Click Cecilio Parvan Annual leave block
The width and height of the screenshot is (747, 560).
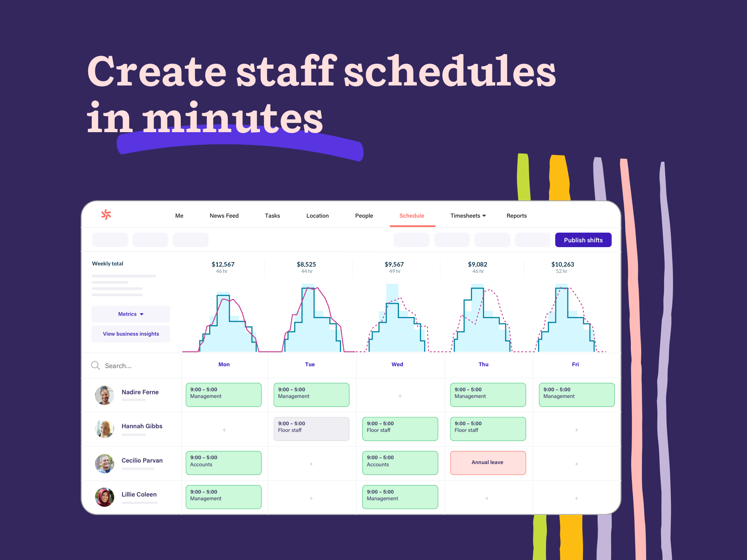click(488, 461)
